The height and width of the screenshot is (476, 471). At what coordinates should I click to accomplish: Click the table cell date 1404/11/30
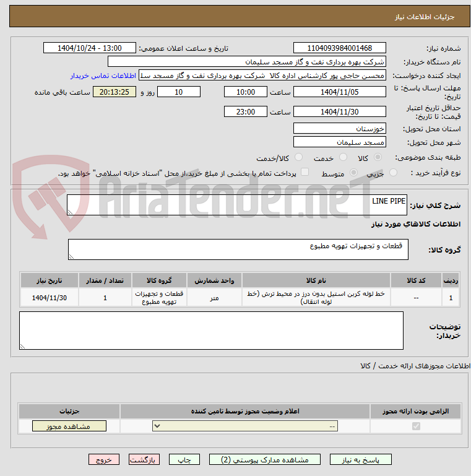click(49, 298)
